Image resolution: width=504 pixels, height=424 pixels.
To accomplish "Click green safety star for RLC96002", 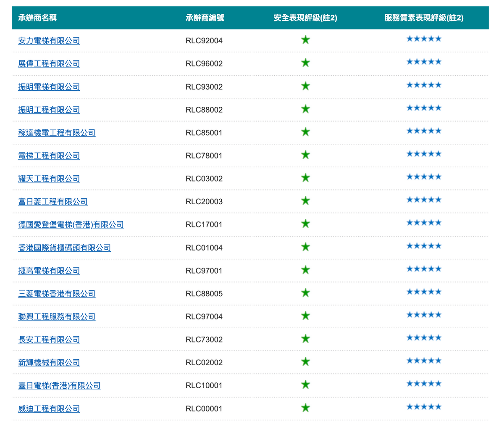I will 306,63.
